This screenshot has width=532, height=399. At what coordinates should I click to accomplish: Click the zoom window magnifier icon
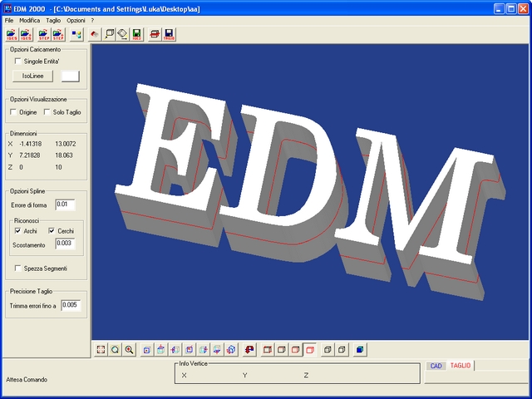pos(115,349)
